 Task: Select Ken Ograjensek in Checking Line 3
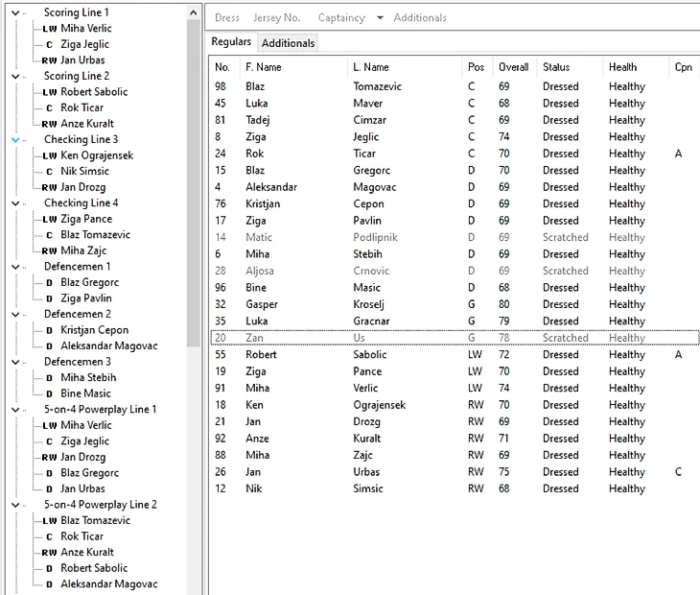97,155
